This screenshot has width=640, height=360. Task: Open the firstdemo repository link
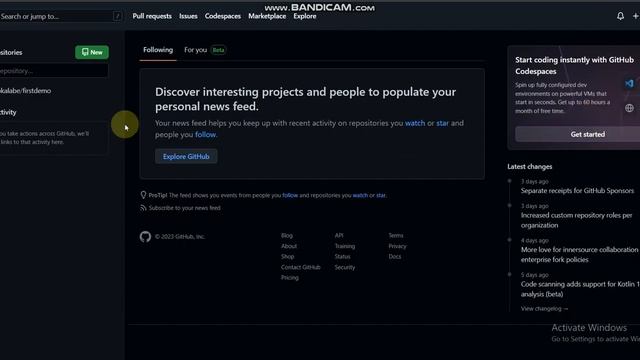click(25, 91)
